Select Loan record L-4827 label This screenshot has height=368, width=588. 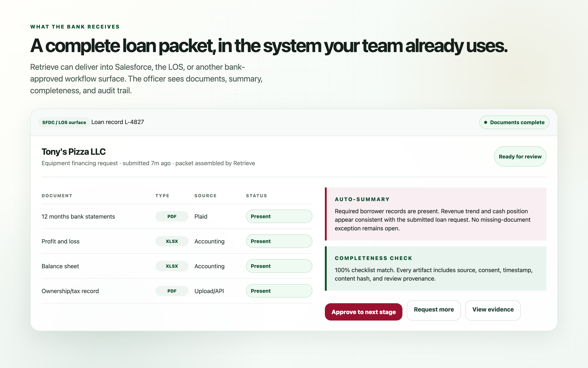[x=118, y=122]
